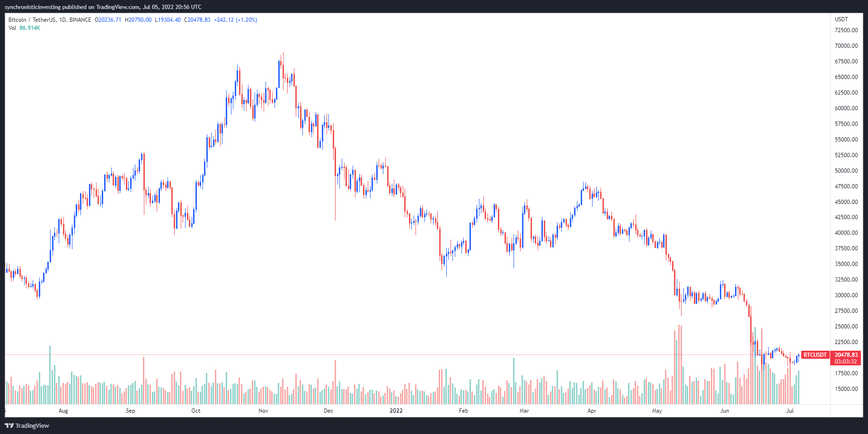The height and width of the screenshot is (434, 868).
Task: Click the Bitcoin / TetherUS symbol title
Action: [32, 20]
